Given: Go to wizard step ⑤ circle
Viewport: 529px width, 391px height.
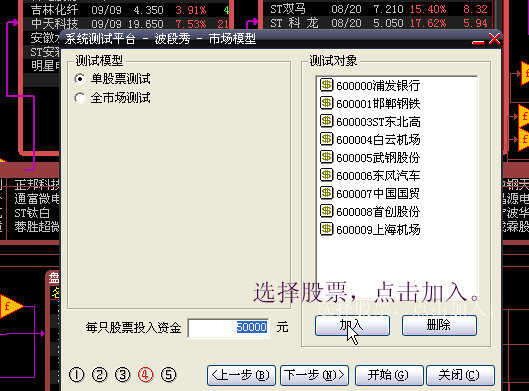Looking at the screenshot, I should 169,374.
